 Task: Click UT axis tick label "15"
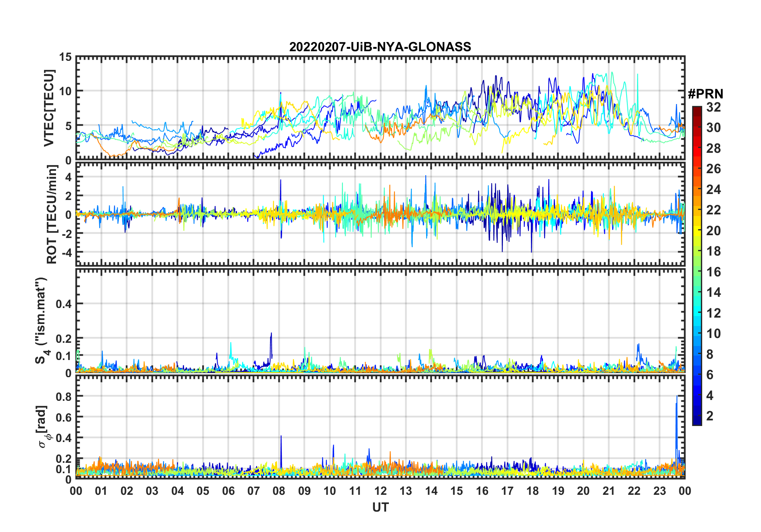coord(457,491)
